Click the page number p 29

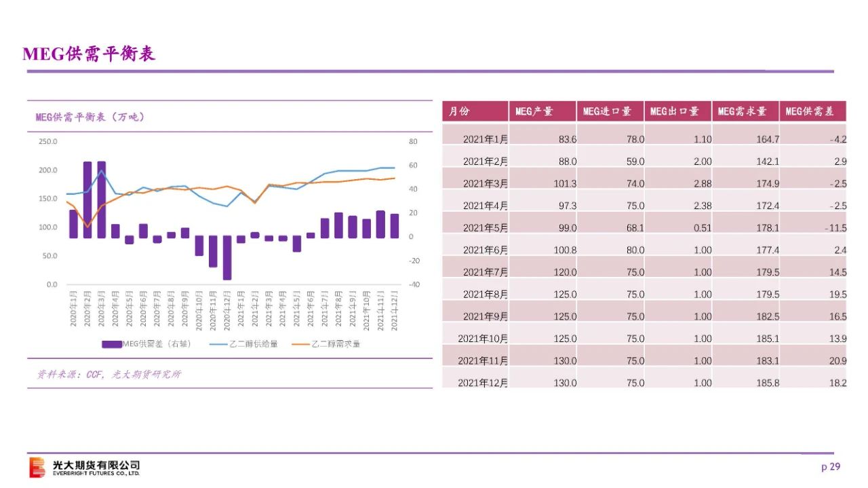[x=831, y=466]
